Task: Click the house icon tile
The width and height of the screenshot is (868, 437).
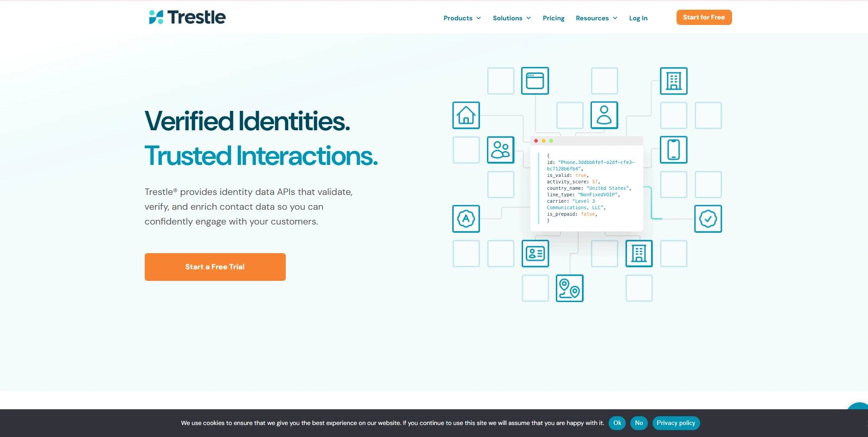Action: click(x=466, y=115)
